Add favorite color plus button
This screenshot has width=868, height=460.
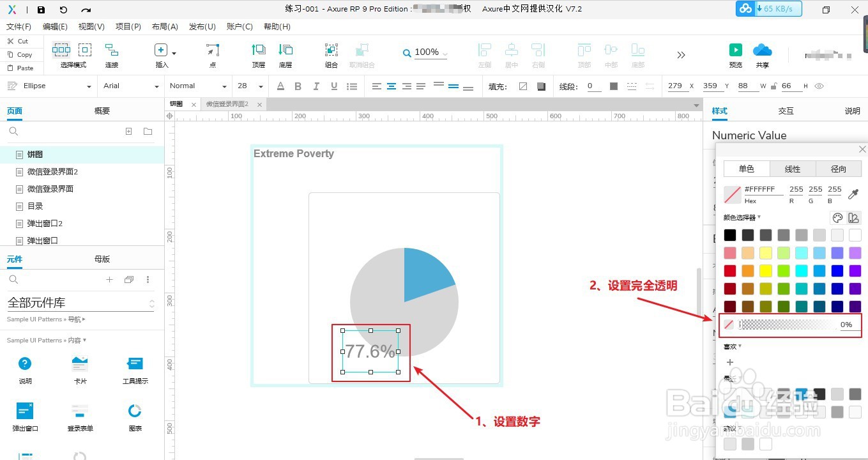730,362
